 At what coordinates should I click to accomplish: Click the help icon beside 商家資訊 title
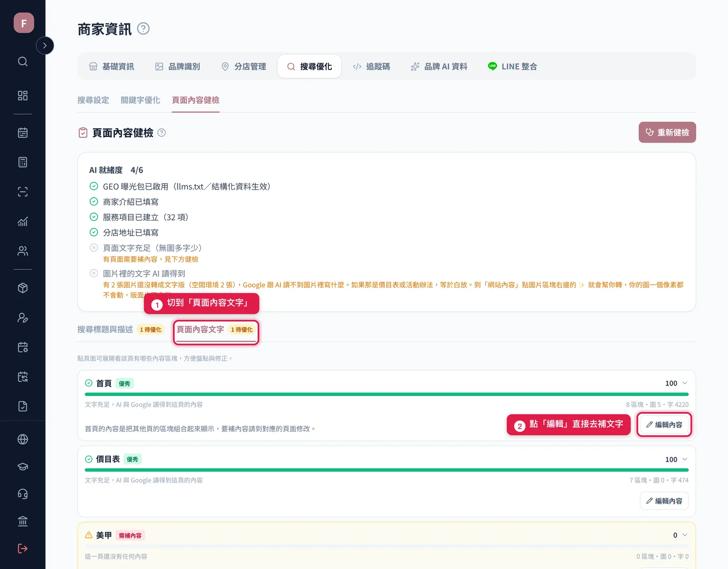pyautogui.click(x=143, y=29)
